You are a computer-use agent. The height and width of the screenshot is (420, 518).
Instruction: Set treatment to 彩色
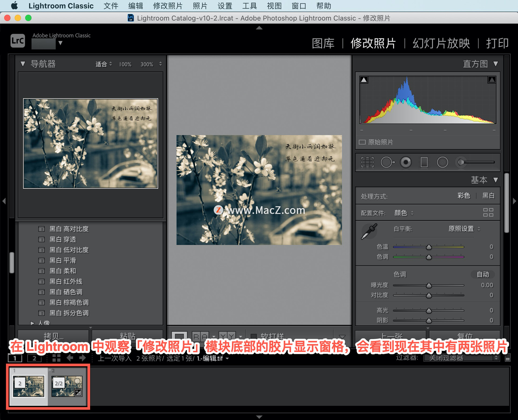[464, 195]
